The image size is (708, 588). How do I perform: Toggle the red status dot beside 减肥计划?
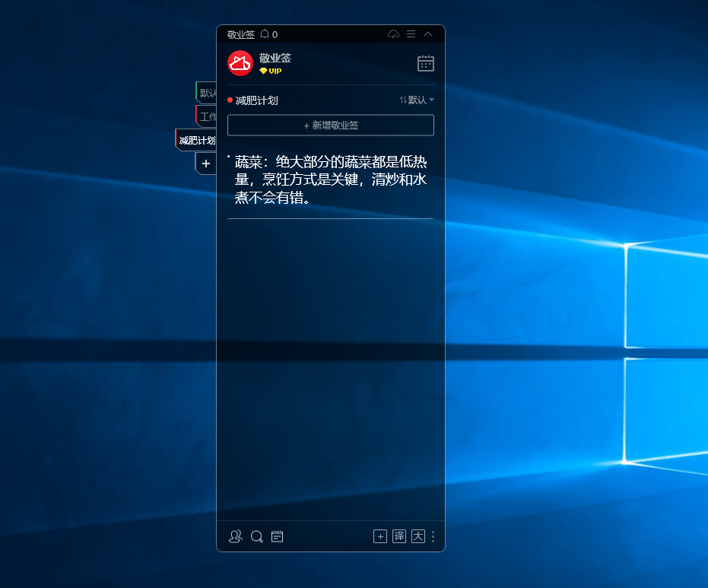pos(229,100)
